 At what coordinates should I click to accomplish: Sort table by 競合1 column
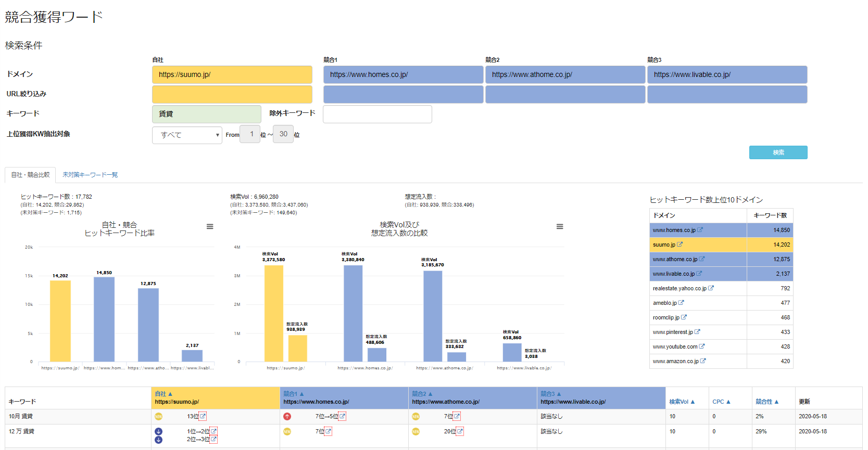coord(294,394)
